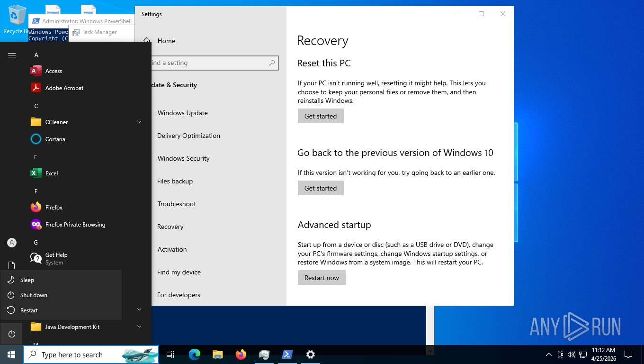The image size is (644, 364).
Task: Open network status in system tray
Action: tap(582, 355)
